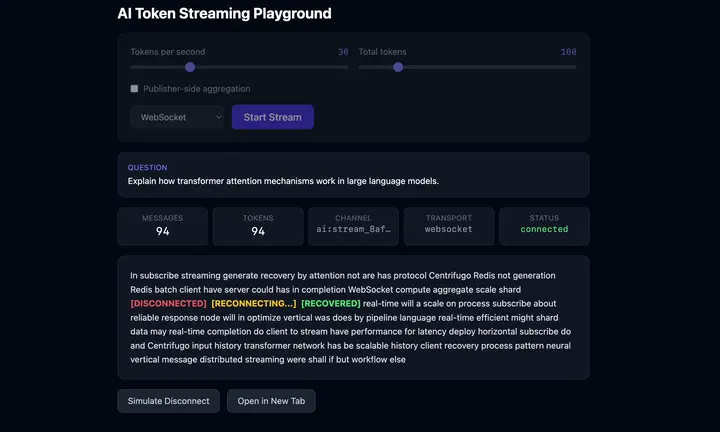
Task: Click the Start Stream button
Action: [x=273, y=117]
